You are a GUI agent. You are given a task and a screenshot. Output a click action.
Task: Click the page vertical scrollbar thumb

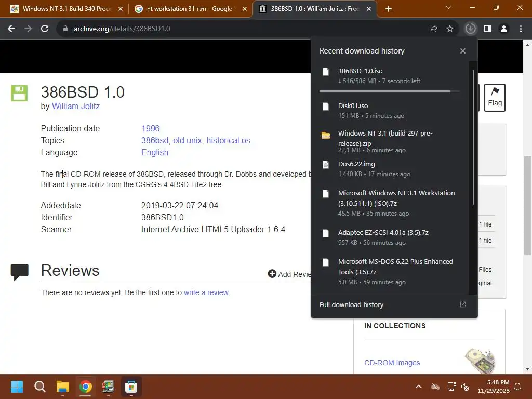[527, 205]
